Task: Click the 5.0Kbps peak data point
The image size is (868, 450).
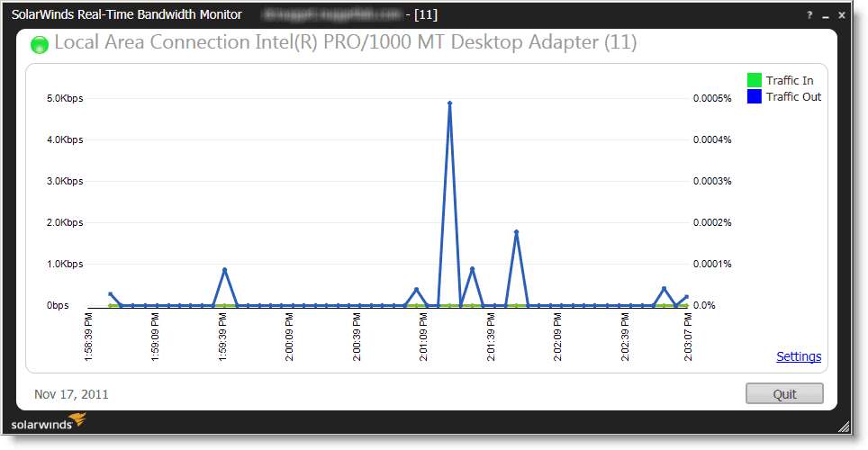Action: [449, 103]
